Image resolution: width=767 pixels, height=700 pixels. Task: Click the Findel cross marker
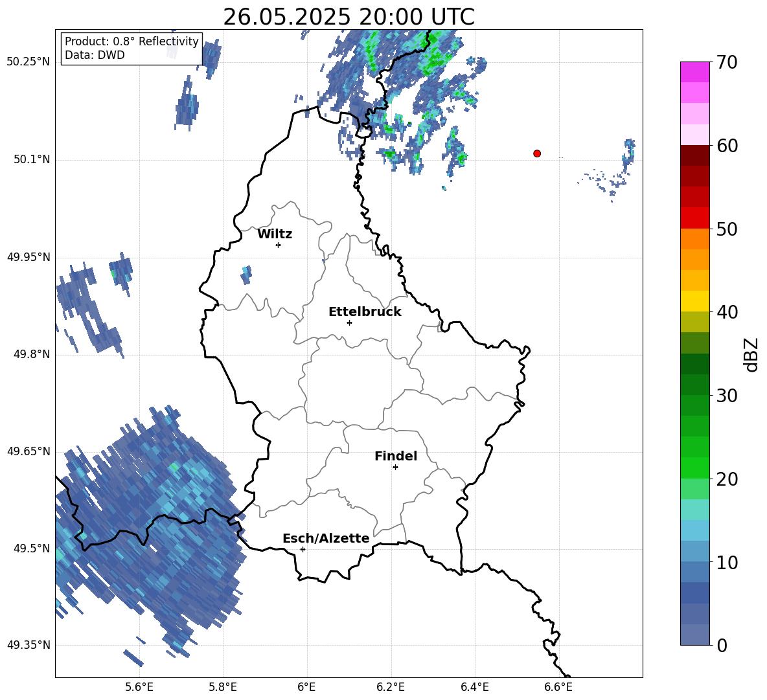[x=395, y=468]
